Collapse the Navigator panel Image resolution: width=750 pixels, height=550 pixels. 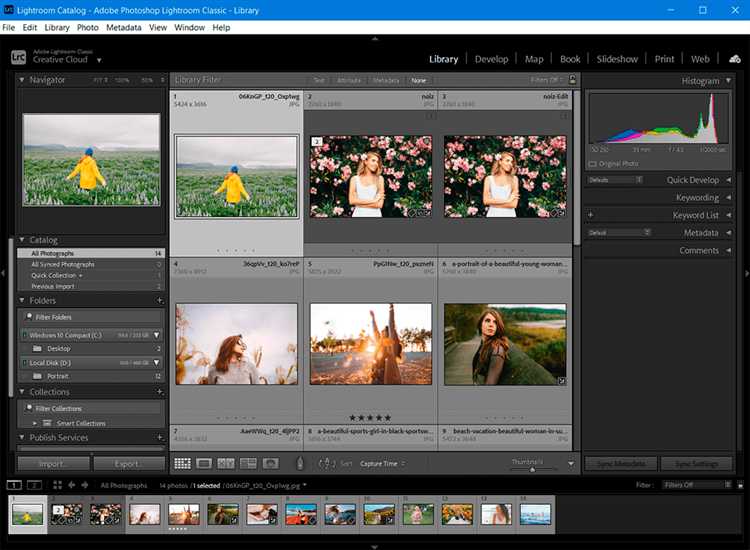click(22, 80)
